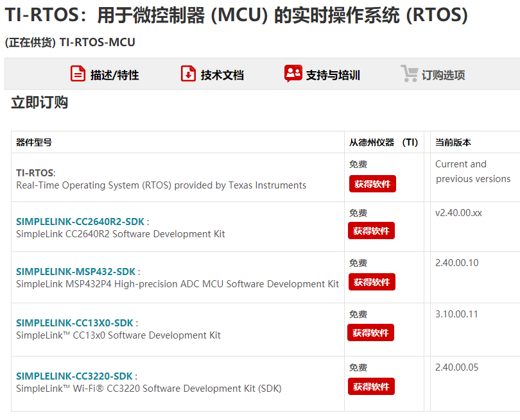Click 'SimpleLink CC2640R2 Software Development Kit' description
This screenshot has height=420, width=520.
(x=121, y=234)
